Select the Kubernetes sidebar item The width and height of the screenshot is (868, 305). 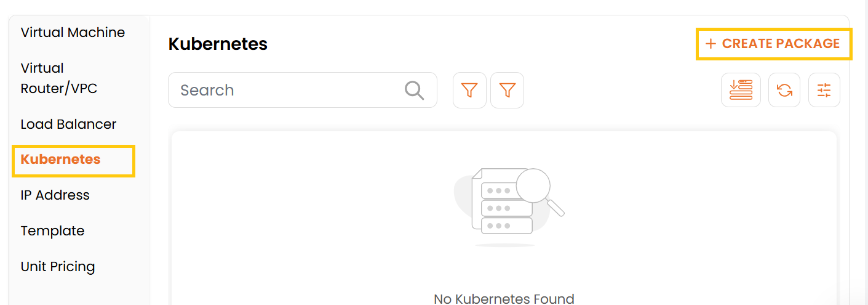pos(60,160)
